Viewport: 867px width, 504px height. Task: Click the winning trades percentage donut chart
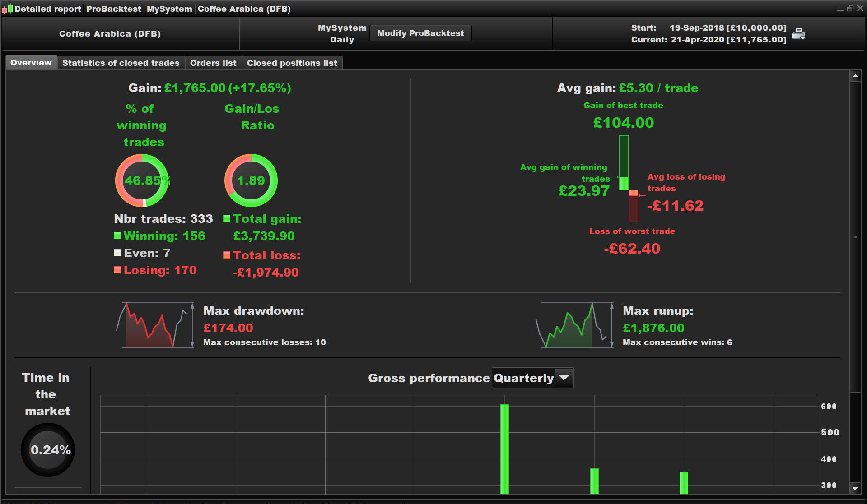(142, 180)
